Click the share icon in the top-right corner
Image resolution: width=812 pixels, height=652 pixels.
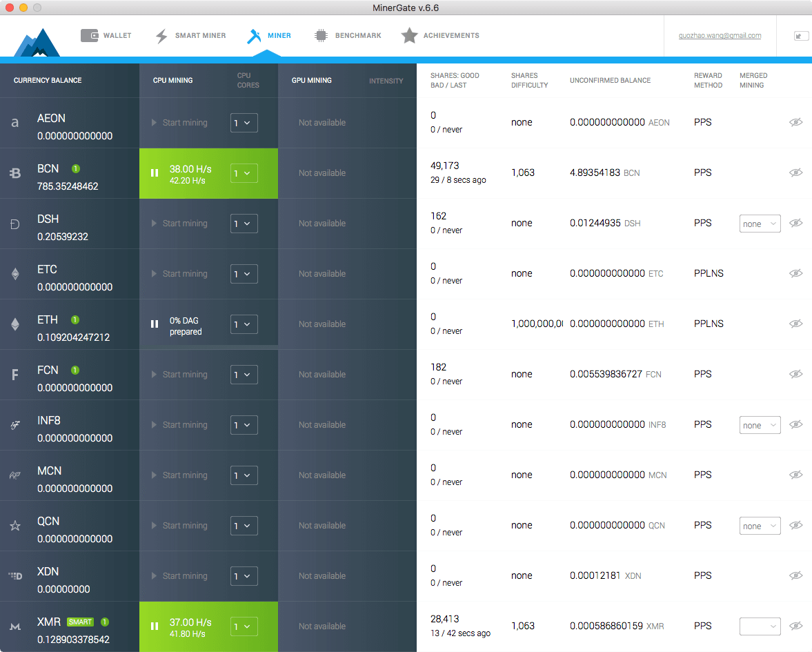800,35
